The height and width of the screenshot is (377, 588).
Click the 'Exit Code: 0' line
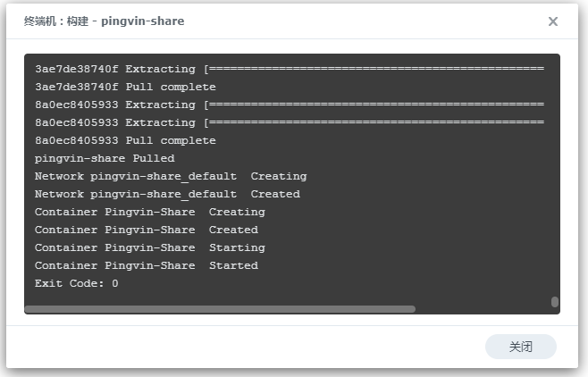pos(76,283)
